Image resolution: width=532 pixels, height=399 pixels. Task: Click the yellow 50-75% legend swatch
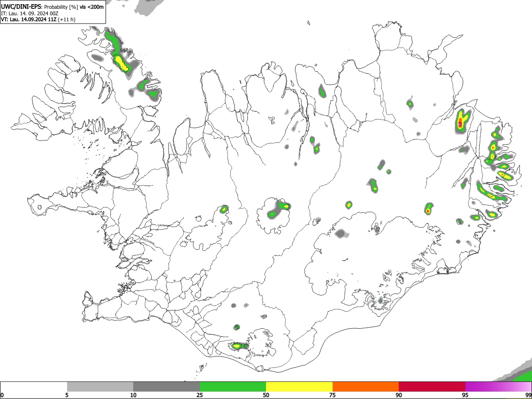299,387
